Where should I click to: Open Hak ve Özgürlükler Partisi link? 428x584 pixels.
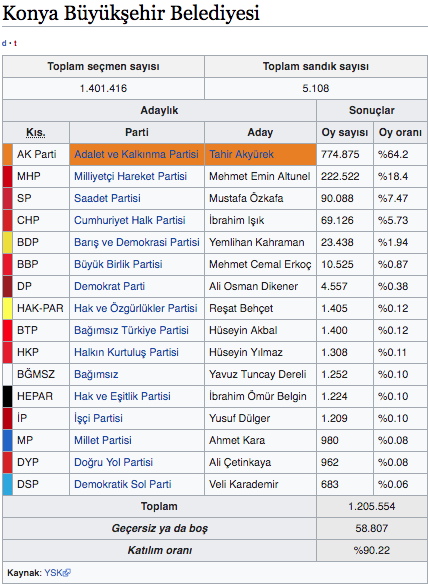tap(136, 308)
